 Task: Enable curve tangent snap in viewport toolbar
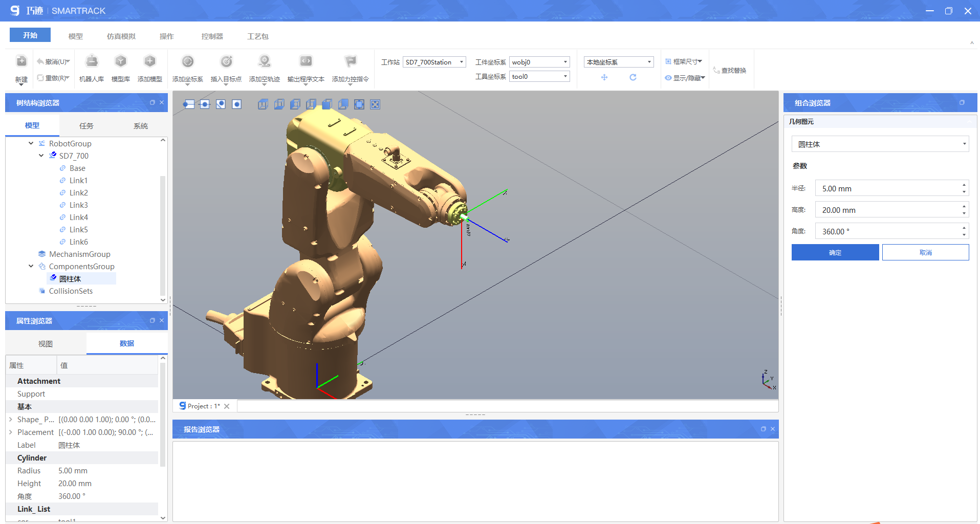221,104
